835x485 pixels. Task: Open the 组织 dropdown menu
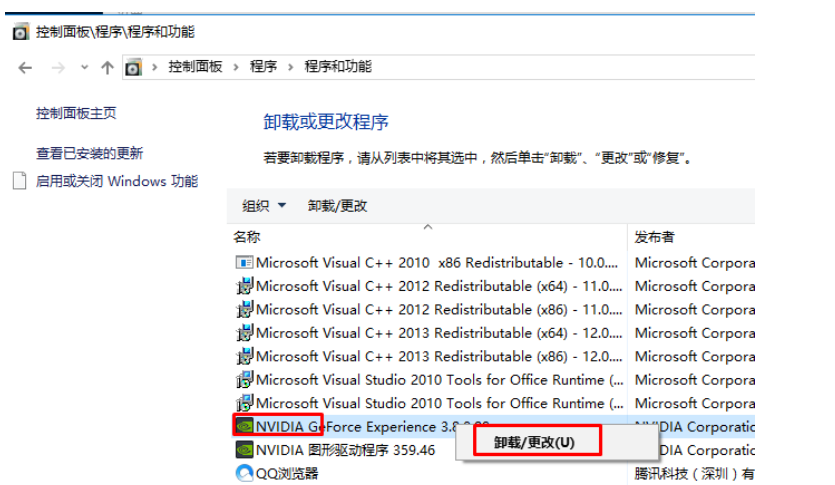(264, 205)
